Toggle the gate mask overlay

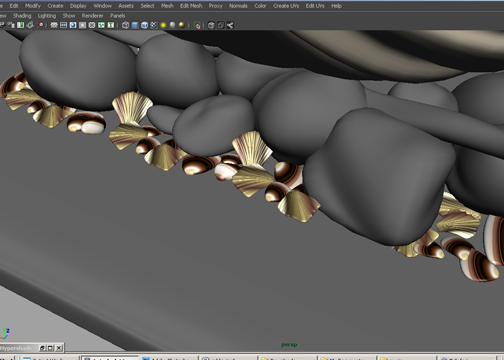pyautogui.click(x=82, y=25)
